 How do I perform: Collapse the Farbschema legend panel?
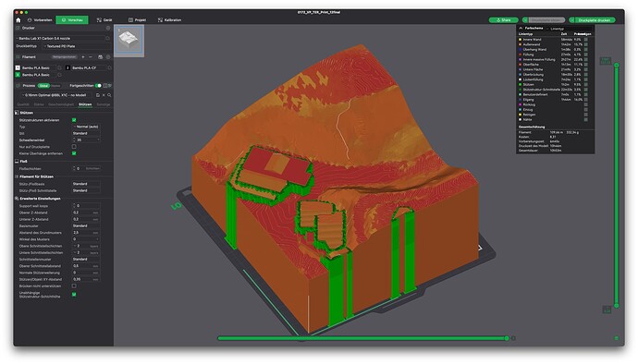(521, 28)
